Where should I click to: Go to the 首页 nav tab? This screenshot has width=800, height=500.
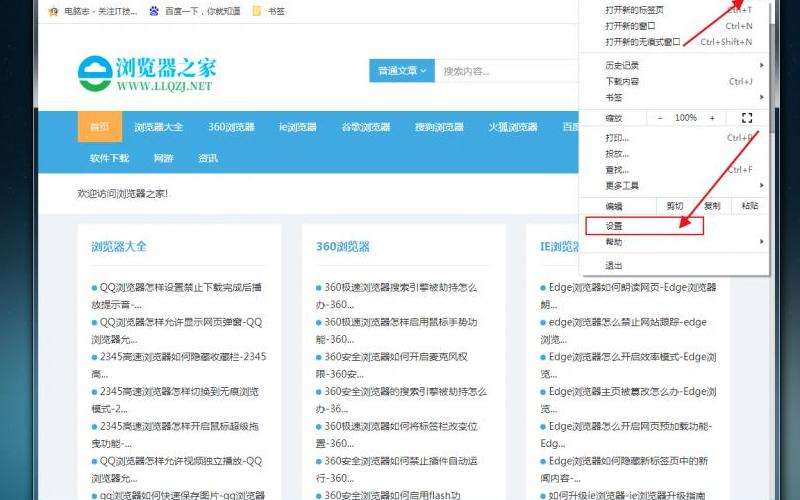100,127
